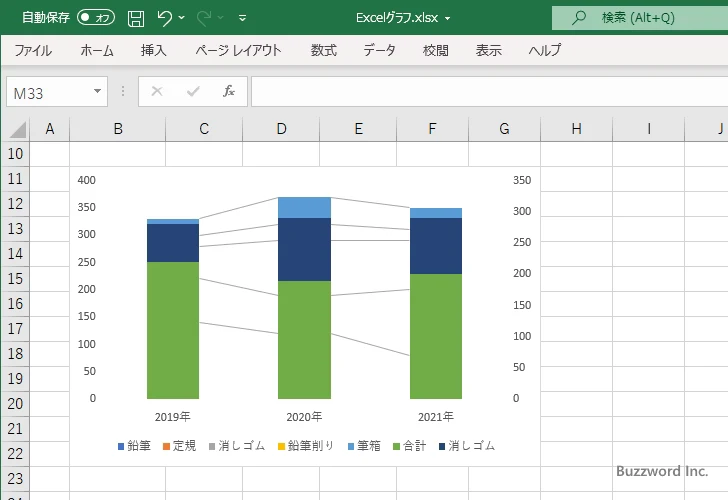Click the Save icon in the title bar
The width and height of the screenshot is (728, 500).
136,18
